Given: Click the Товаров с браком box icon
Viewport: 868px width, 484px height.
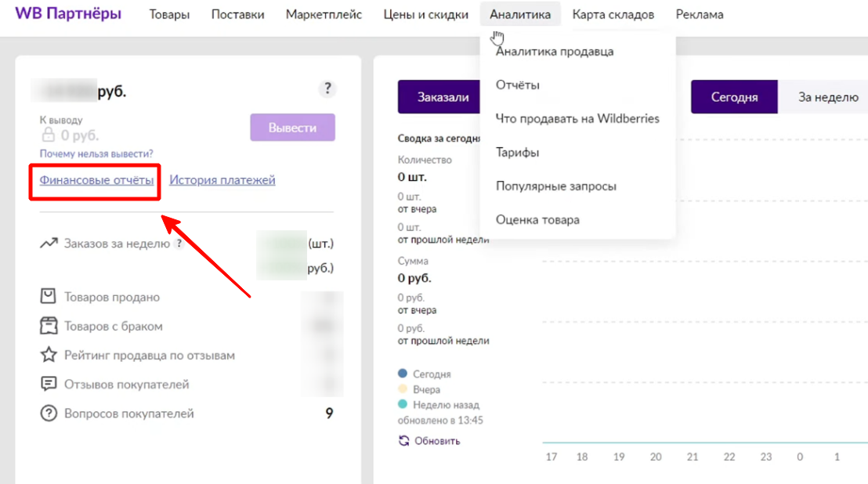Looking at the screenshot, I should [x=48, y=326].
